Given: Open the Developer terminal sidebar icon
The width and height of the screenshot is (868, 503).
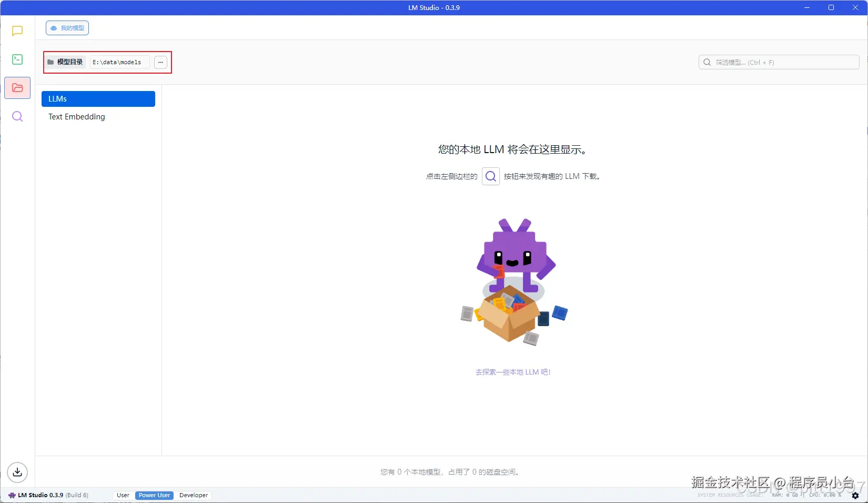Looking at the screenshot, I should point(17,59).
